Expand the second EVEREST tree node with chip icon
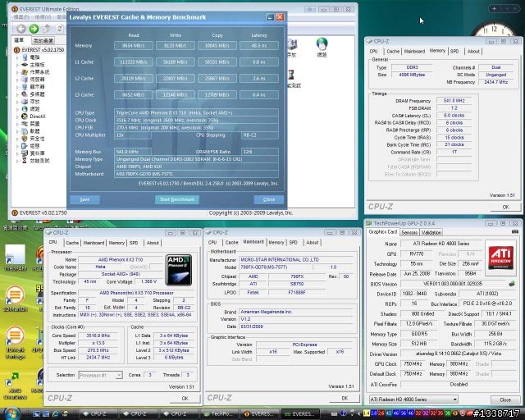 pos(17,65)
